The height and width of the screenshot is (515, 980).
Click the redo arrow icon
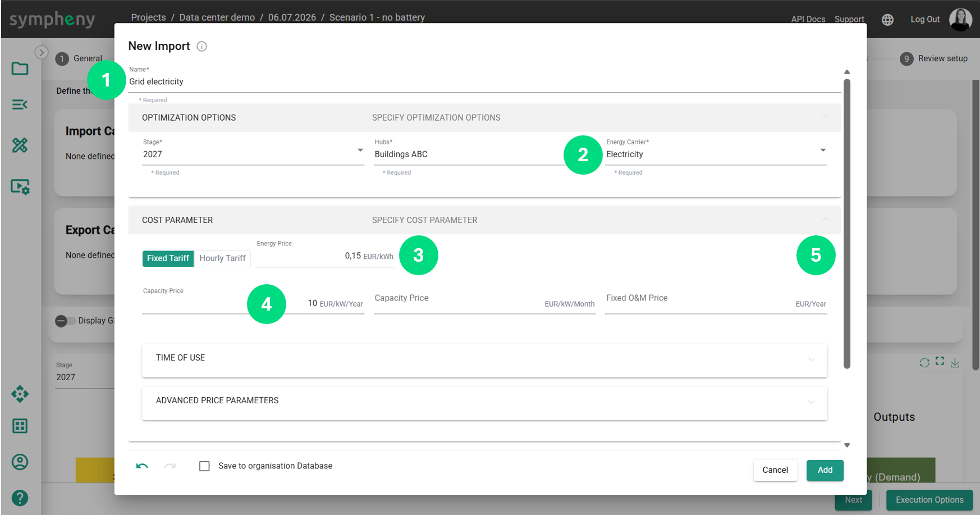pyautogui.click(x=170, y=466)
